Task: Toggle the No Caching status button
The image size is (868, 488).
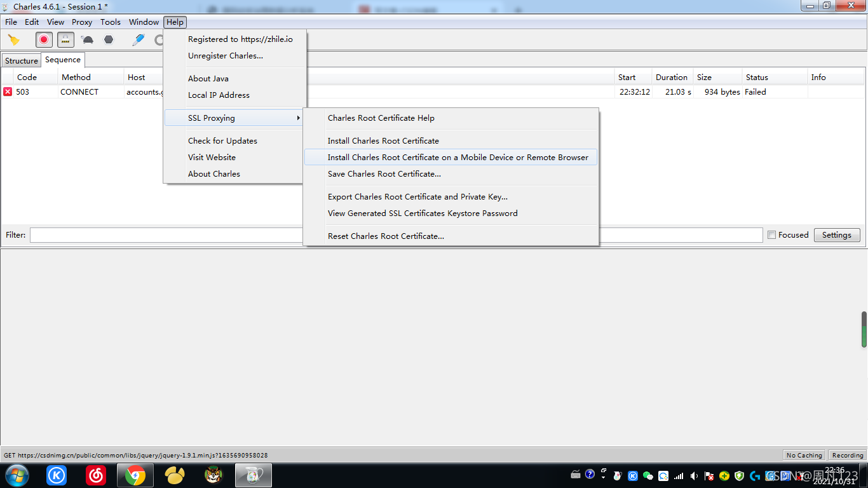Action: pos(804,455)
